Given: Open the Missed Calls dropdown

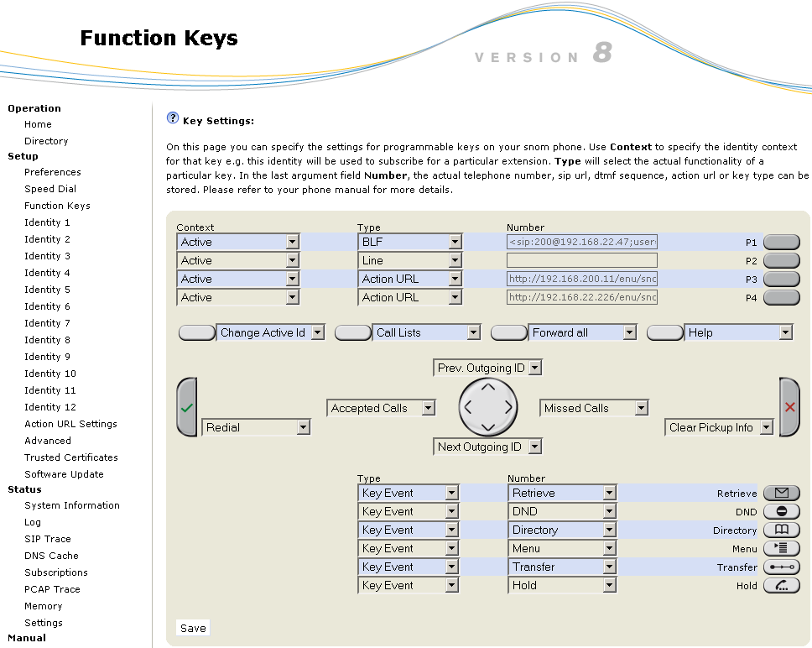Looking at the screenshot, I should coord(594,409).
